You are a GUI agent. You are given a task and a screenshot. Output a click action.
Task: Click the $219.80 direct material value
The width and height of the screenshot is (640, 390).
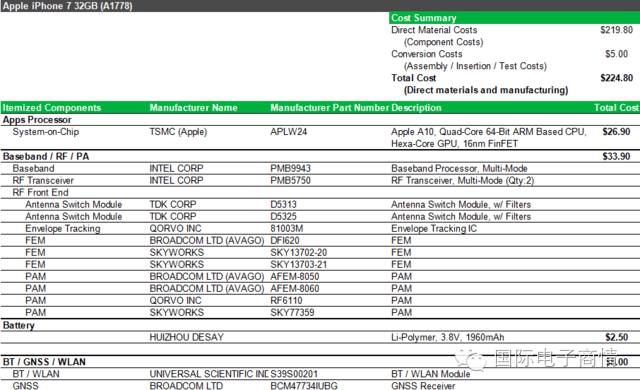(x=616, y=30)
